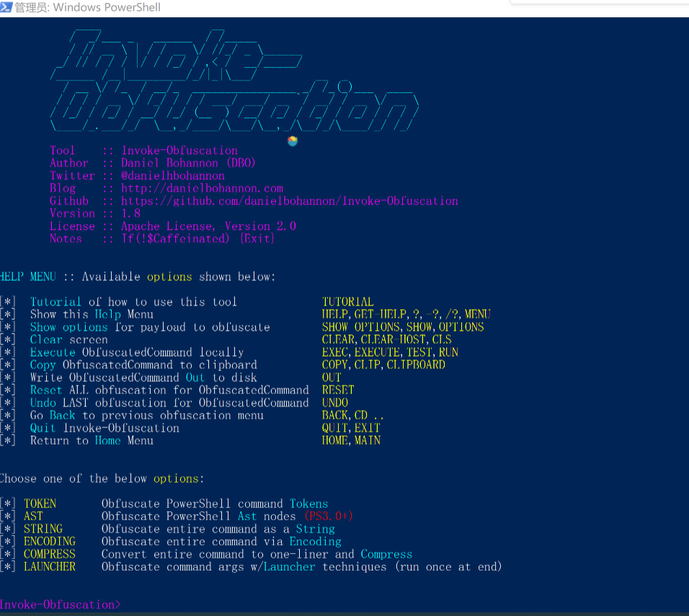Click 'Show options for payload to obfuscate'

pos(150,327)
